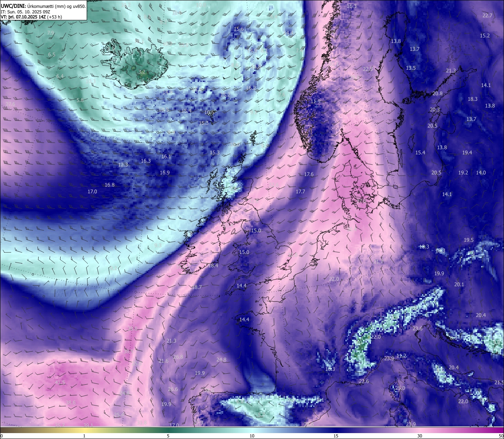
Task: Click the 10 tick on the color scale
Action: 252,436
